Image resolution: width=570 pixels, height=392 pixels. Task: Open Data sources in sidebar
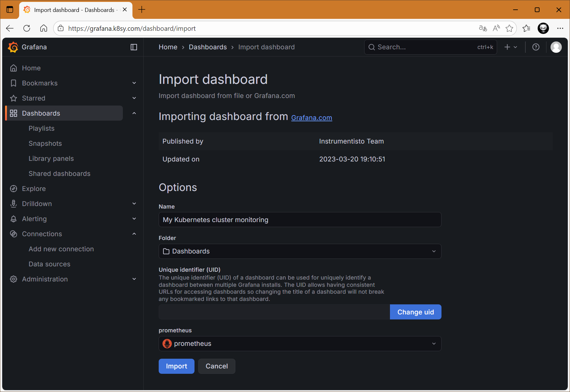[49, 264]
